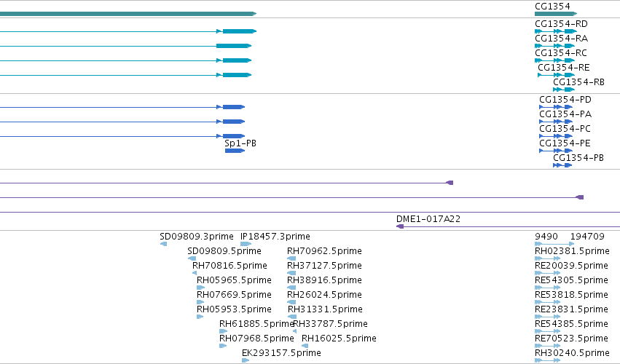Screen dimensions: 620x364
Task: Select EST EK293157.5prime
Action: coord(281,353)
